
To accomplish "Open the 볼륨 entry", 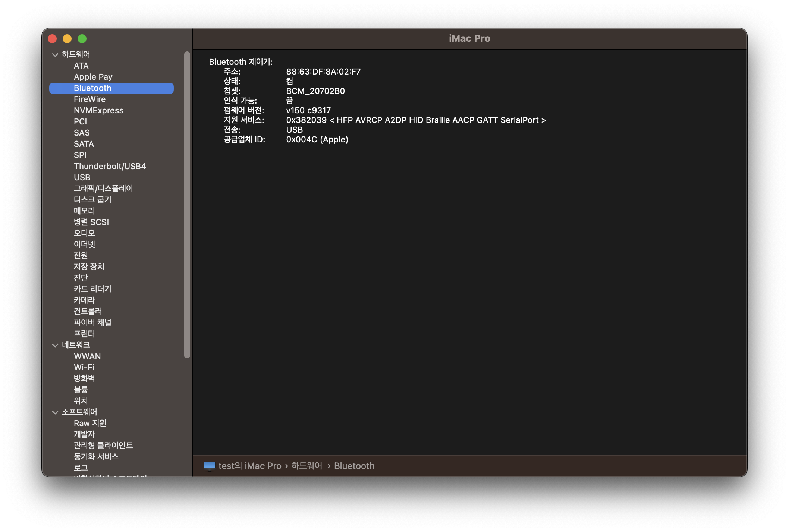I will [x=81, y=390].
